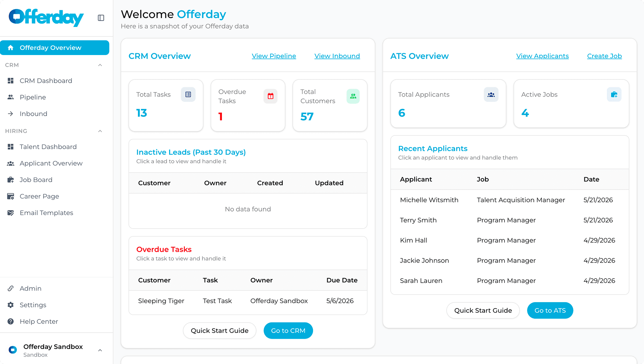This screenshot has height=364, width=644.
Task: Click the Job Board briefcase icon
Action: coord(10,180)
